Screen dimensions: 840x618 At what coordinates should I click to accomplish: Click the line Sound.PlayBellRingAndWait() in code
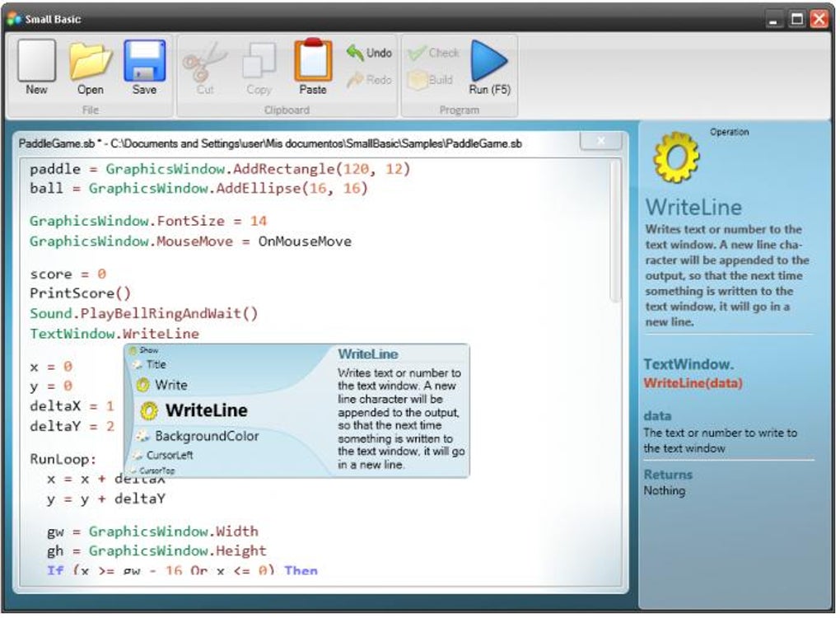(143, 314)
